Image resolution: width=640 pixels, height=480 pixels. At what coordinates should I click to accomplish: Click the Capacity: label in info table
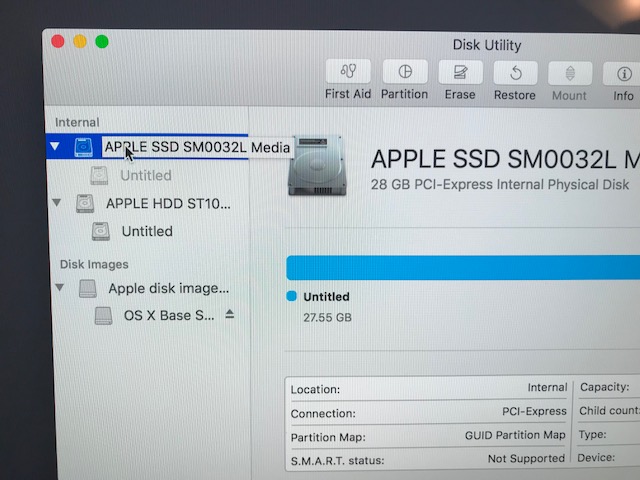tap(604, 387)
